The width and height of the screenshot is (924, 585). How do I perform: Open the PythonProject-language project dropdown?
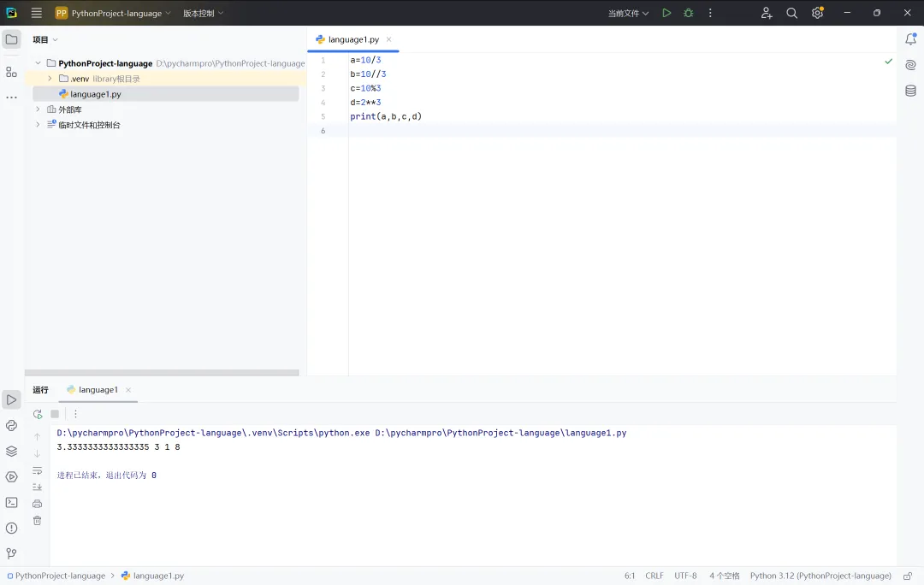(113, 13)
